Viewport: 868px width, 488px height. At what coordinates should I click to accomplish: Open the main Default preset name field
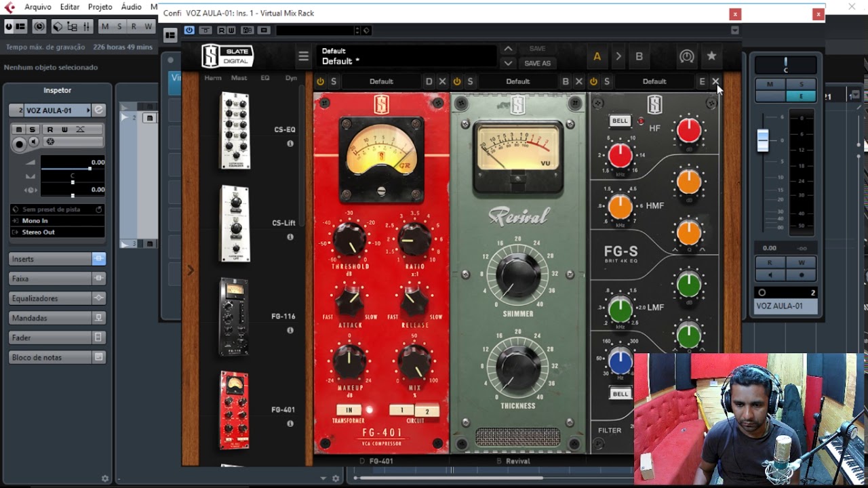407,56
